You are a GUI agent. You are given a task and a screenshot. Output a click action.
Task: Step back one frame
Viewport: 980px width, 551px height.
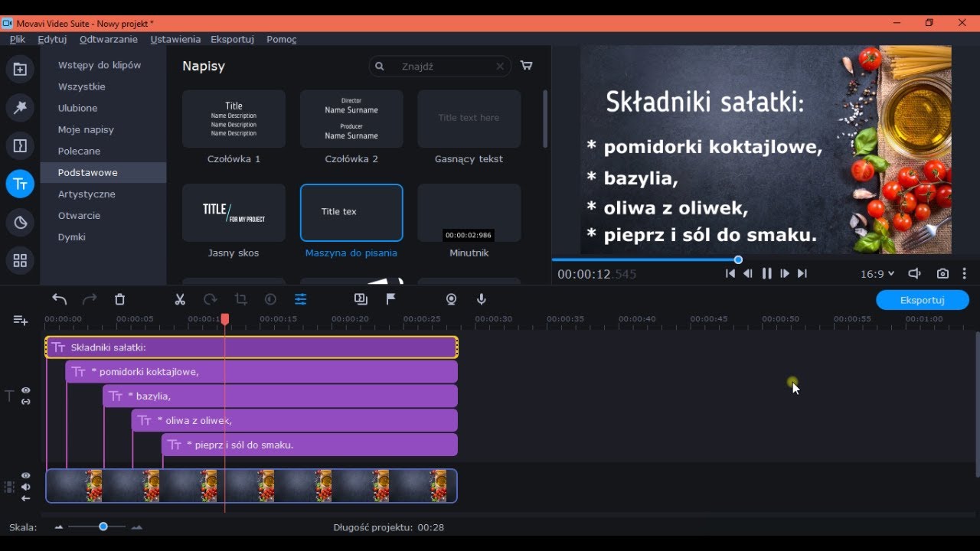point(748,273)
